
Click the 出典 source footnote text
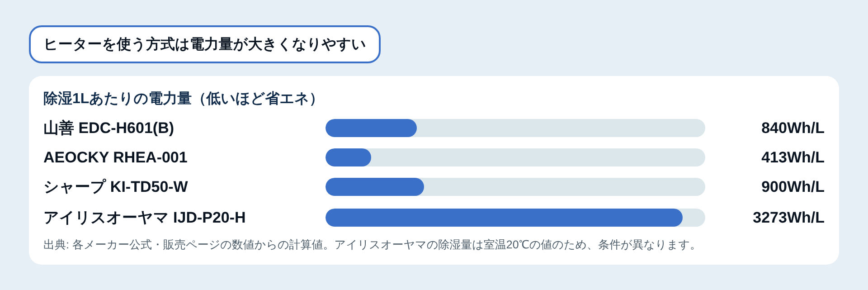pyautogui.click(x=371, y=245)
